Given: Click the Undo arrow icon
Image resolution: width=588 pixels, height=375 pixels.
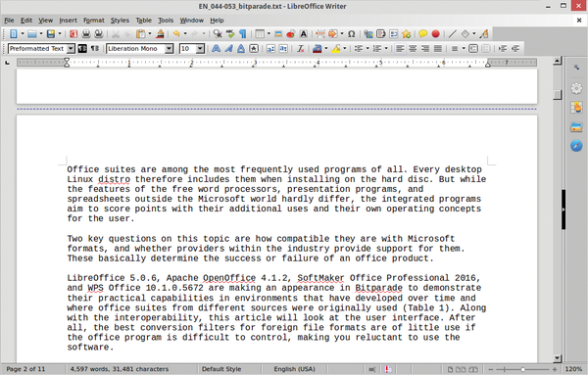Looking at the screenshot, I should pos(176,34).
